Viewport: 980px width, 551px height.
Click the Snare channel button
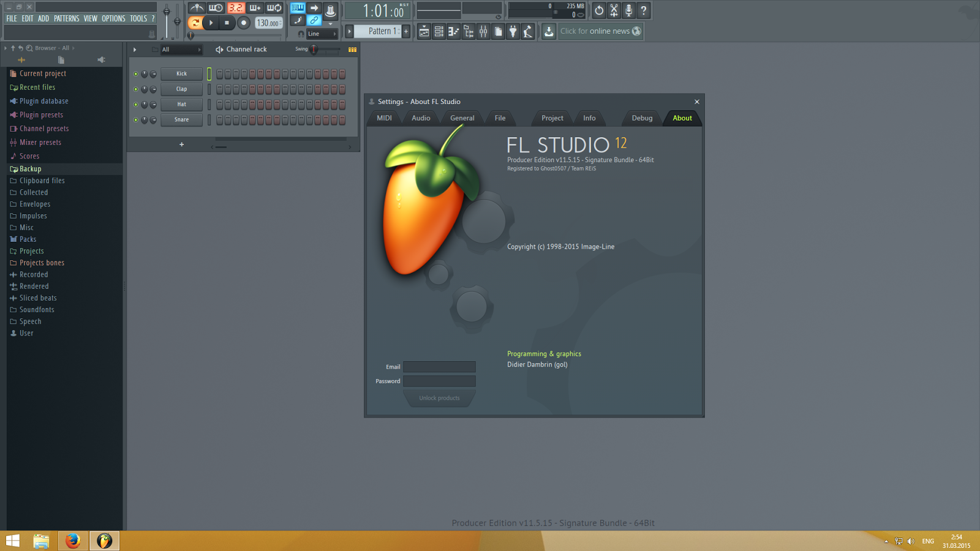[x=181, y=120]
